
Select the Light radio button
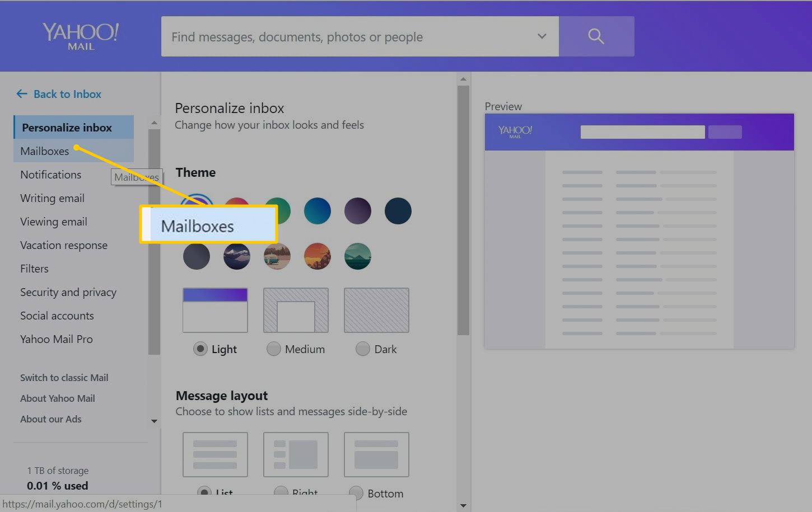(x=200, y=349)
